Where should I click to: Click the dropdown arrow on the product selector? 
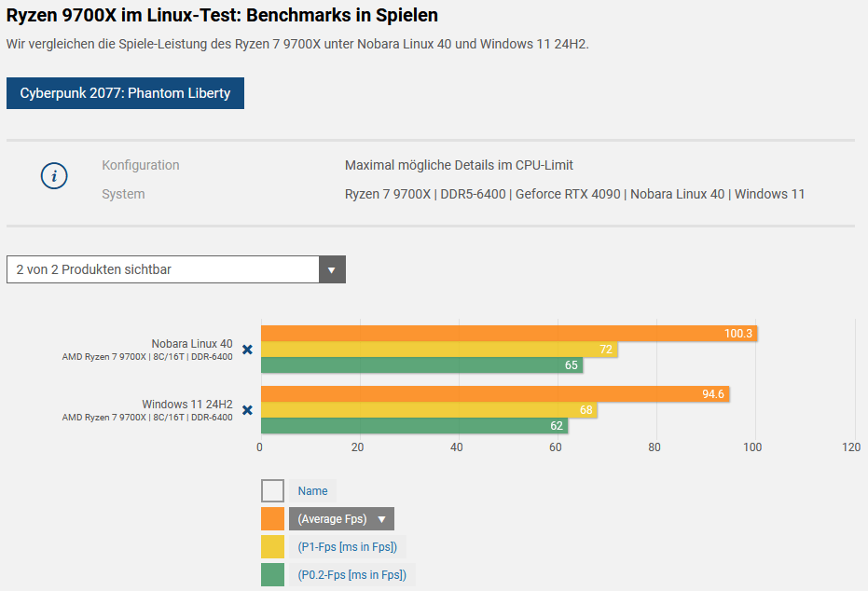(x=332, y=269)
